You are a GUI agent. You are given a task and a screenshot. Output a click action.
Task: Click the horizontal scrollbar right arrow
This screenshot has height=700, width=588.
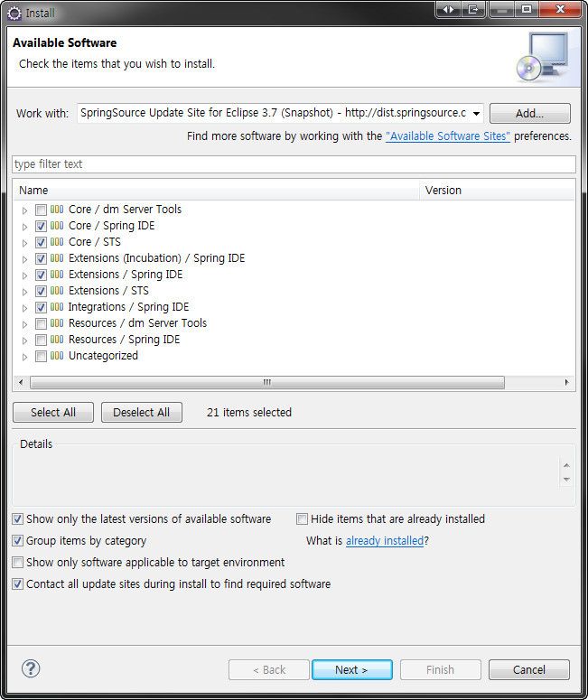pos(566,383)
